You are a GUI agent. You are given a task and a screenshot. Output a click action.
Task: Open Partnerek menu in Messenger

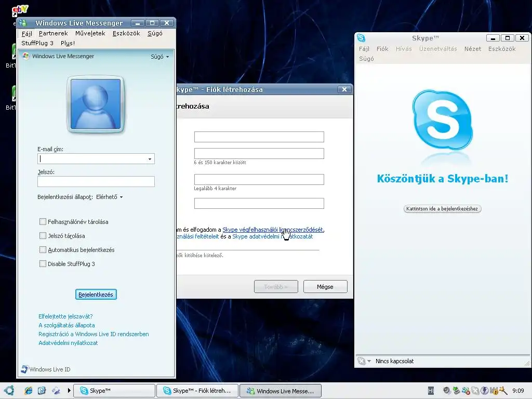[x=54, y=33]
